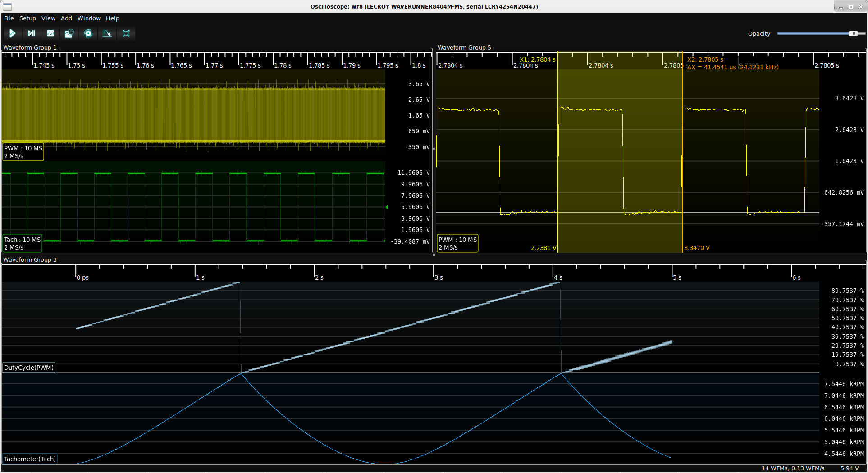Viewport: 868px width, 473px height.
Task: Click the clear persistence eraser icon
Action: 107,33
